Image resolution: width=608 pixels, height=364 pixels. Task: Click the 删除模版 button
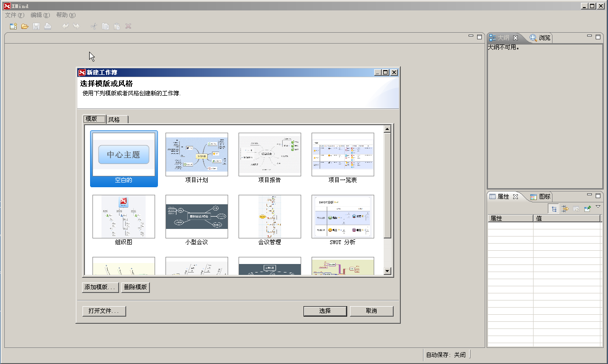136,287
